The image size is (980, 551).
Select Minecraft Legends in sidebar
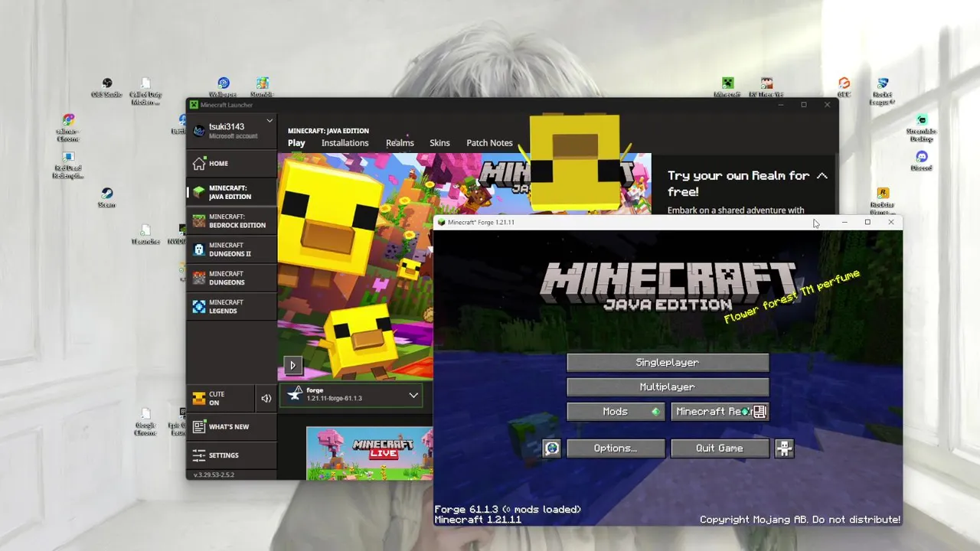coord(231,306)
